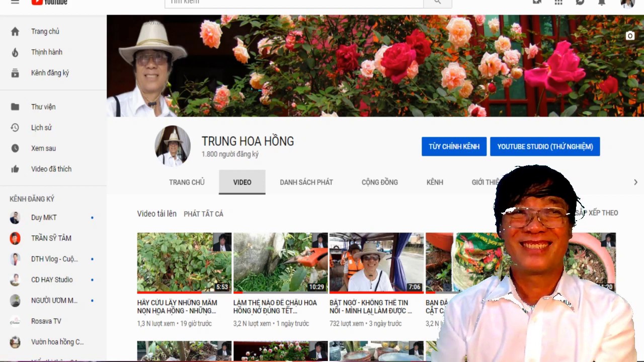This screenshot has height=362, width=644.
Task: Click the rose garden channel banner
Action: tap(375, 66)
